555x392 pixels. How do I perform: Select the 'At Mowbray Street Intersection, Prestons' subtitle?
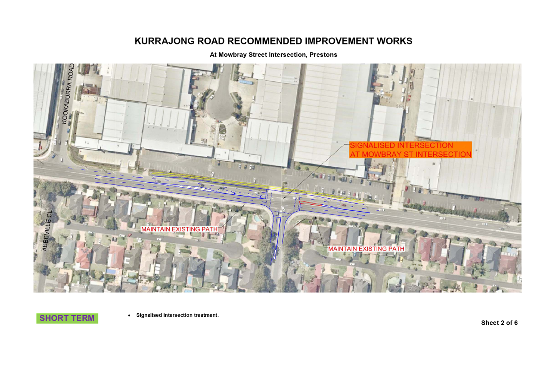pos(273,55)
